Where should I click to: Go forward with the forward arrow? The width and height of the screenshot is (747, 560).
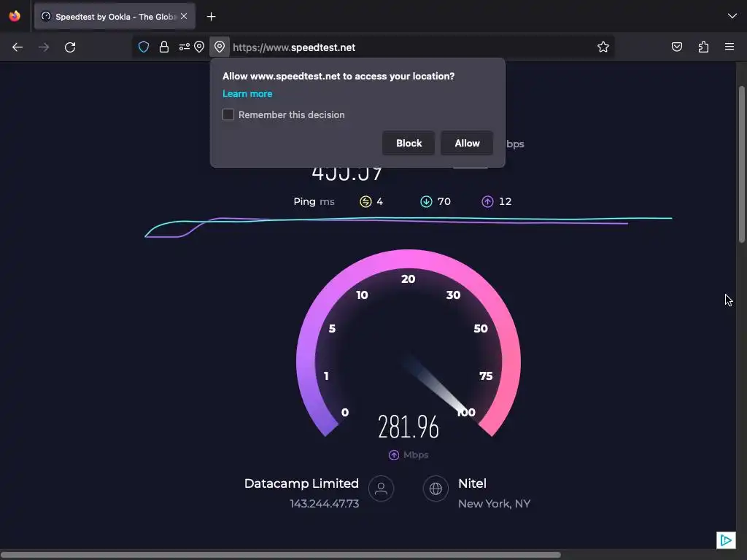point(44,47)
